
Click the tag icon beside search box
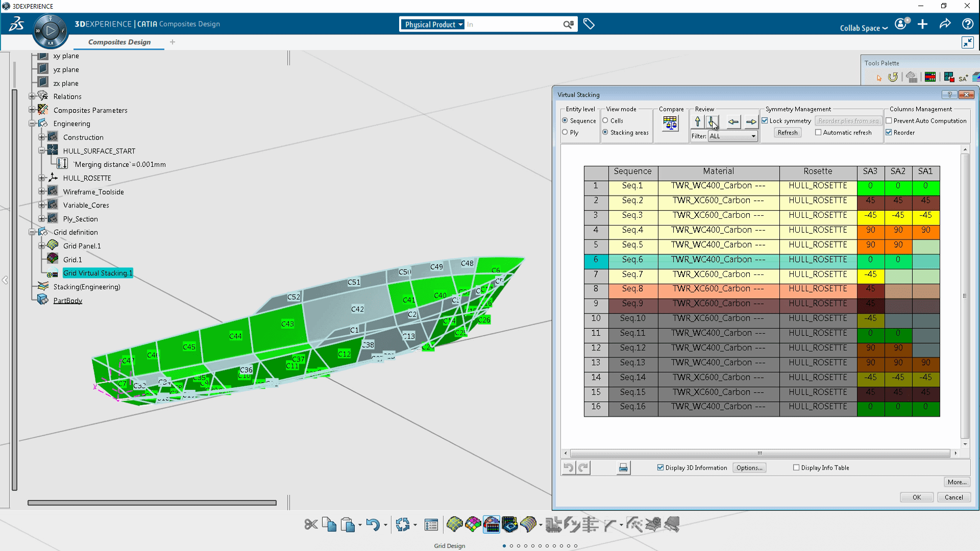(x=589, y=24)
